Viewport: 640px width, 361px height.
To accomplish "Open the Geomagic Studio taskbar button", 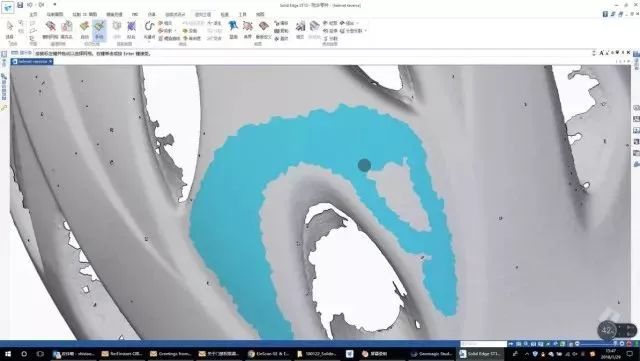I will (431, 354).
